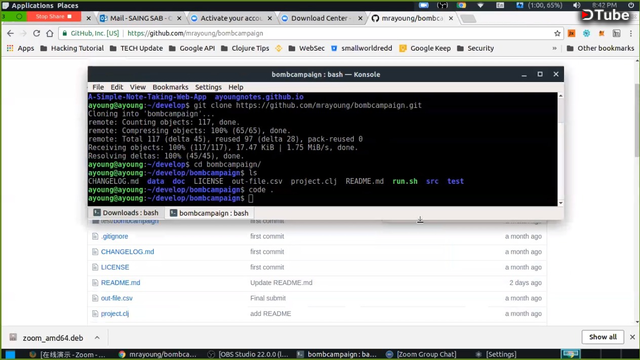Click the browser reload icon

point(36,33)
